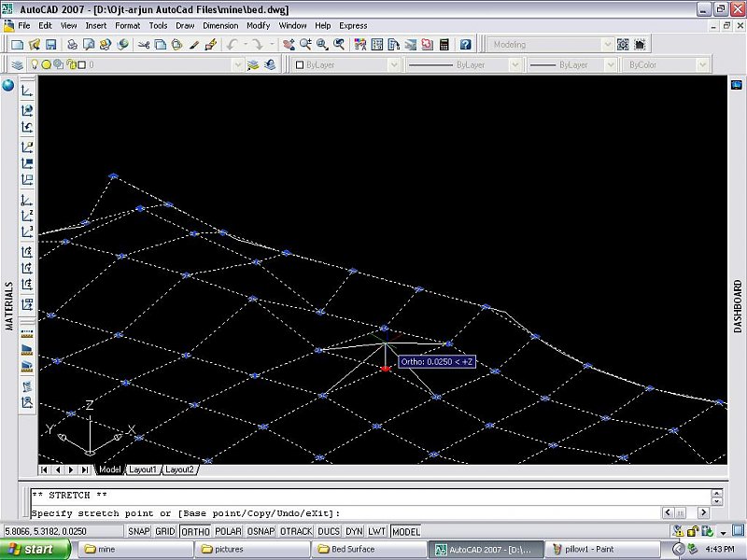
Task: Open the Layer Properties Manager icon
Action: pos(17,64)
